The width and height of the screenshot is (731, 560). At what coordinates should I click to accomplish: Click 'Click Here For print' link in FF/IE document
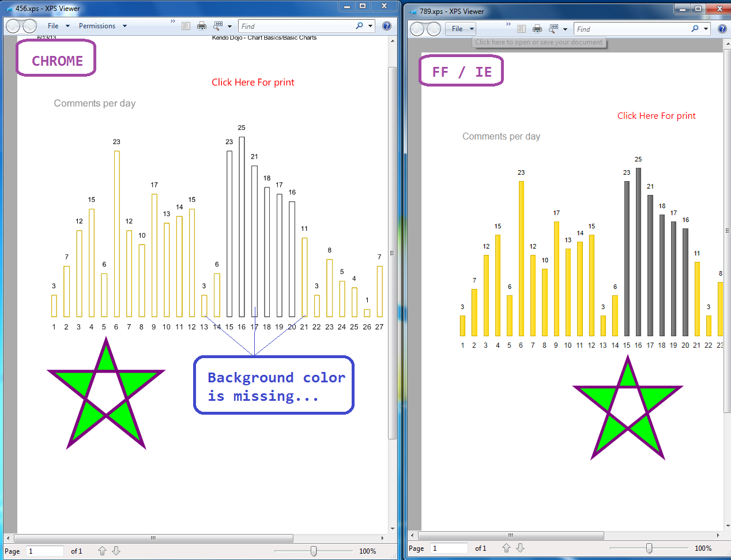click(656, 116)
